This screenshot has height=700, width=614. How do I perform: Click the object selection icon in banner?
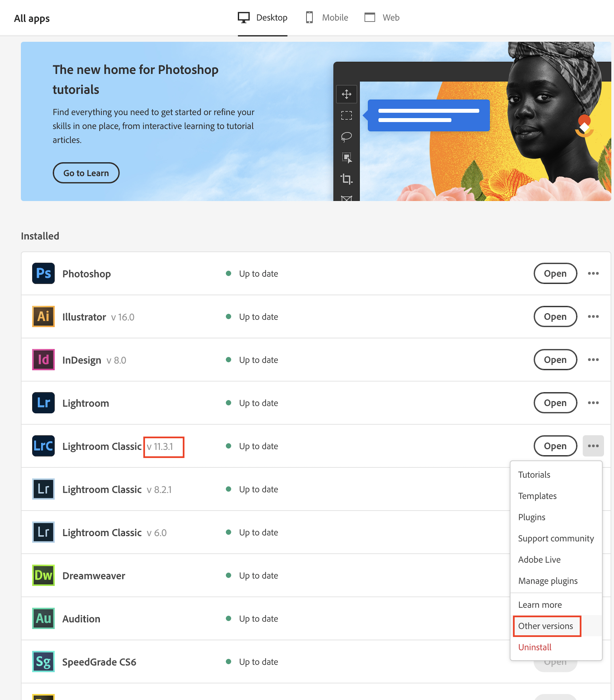tap(347, 158)
